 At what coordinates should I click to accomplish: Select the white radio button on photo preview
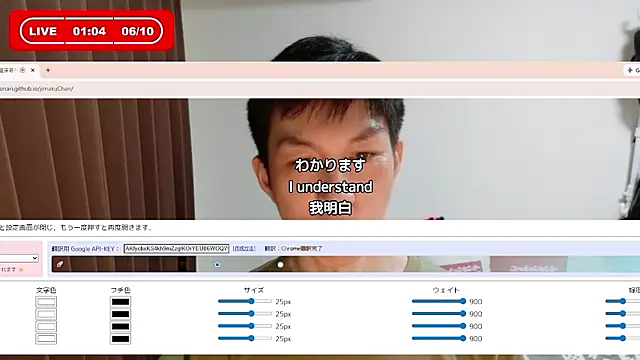[280, 264]
